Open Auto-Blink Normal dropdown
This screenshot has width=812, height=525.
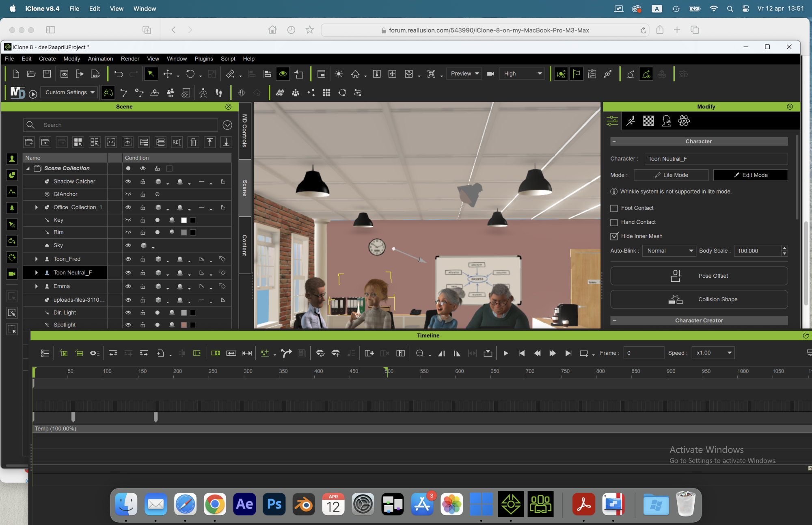669,251
